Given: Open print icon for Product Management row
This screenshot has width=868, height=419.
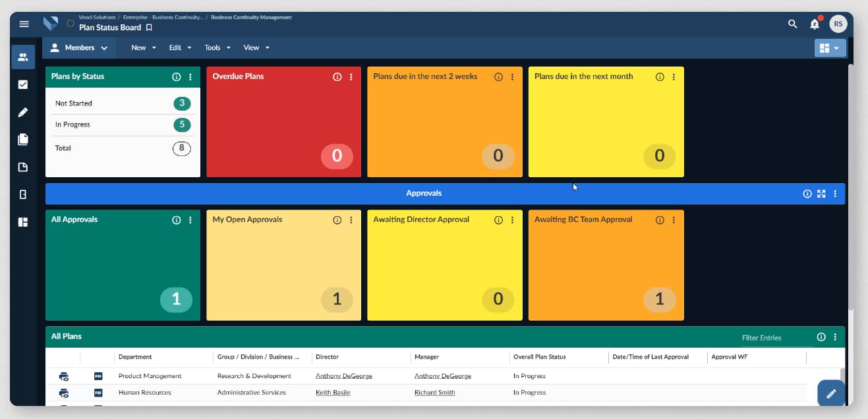Looking at the screenshot, I should pos(64,376).
